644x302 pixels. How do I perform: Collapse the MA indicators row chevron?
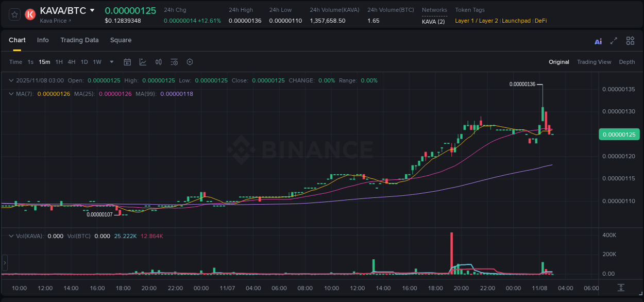tap(10, 94)
